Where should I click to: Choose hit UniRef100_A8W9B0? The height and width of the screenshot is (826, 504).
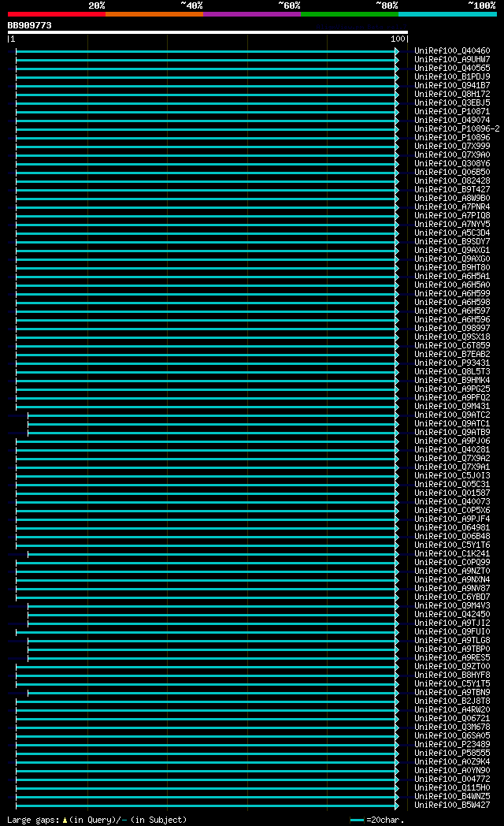[x=452, y=199]
